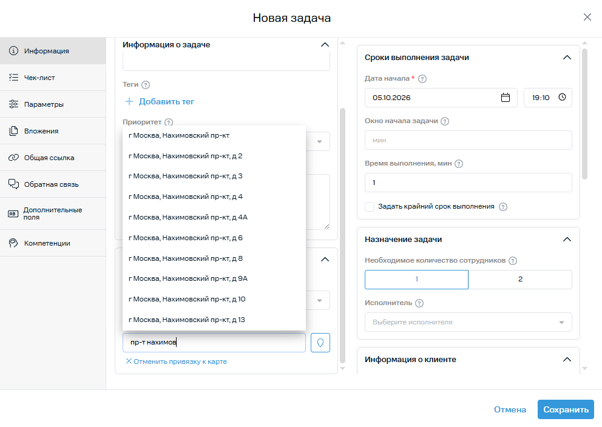Collapse the Информация о клиенте section
Viewport: 602px width, 427px height.
click(x=567, y=359)
